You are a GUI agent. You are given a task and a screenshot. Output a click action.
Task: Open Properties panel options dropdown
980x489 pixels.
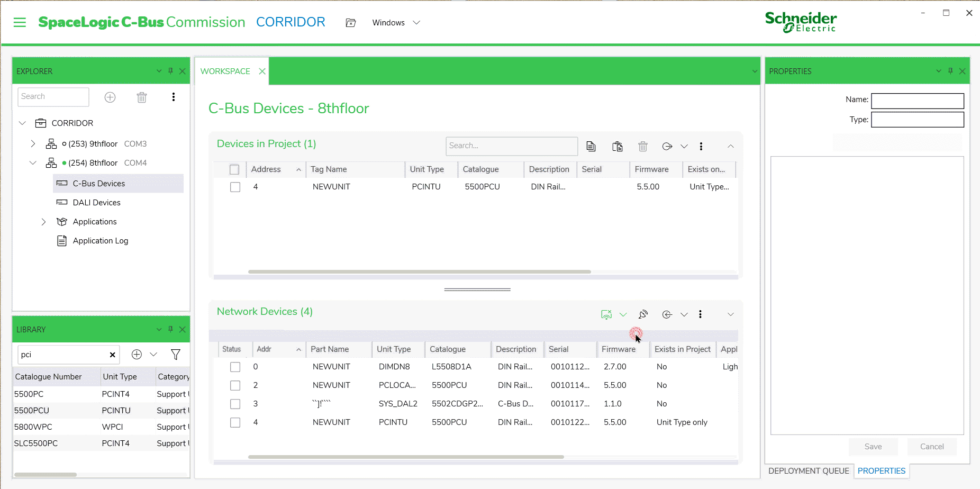pyautogui.click(x=939, y=71)
